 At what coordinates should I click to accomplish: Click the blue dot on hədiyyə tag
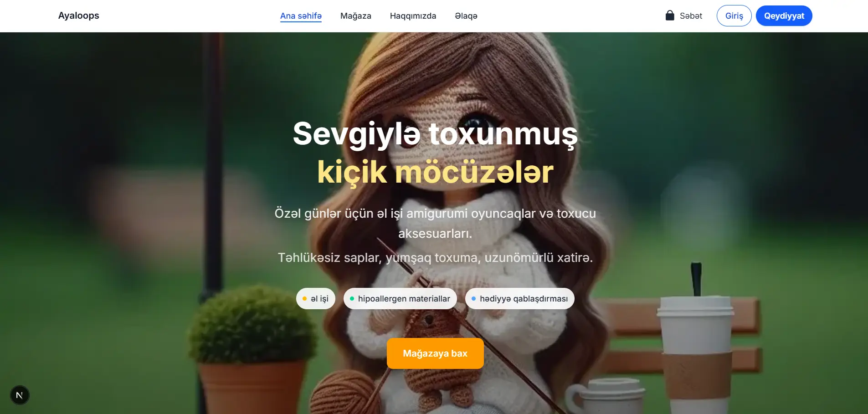coord(473,299)
